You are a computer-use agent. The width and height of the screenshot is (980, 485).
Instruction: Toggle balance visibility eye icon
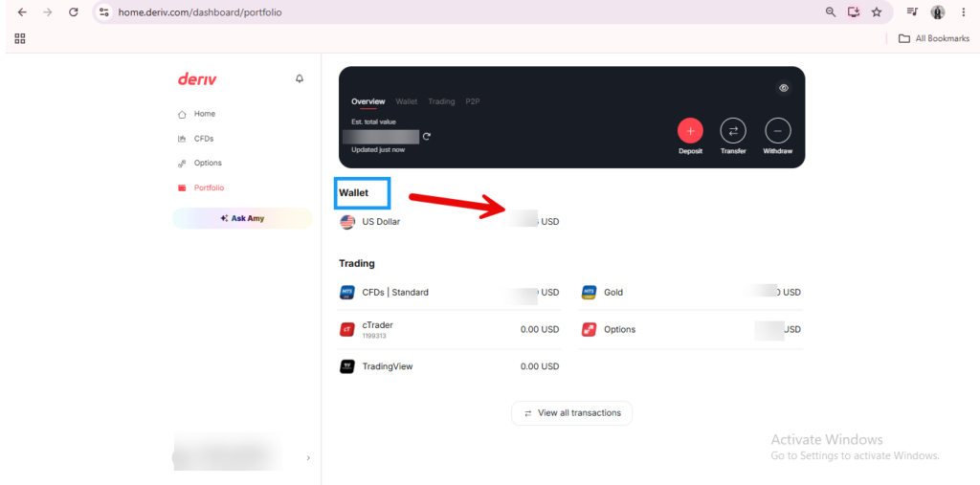pos(784,87)
